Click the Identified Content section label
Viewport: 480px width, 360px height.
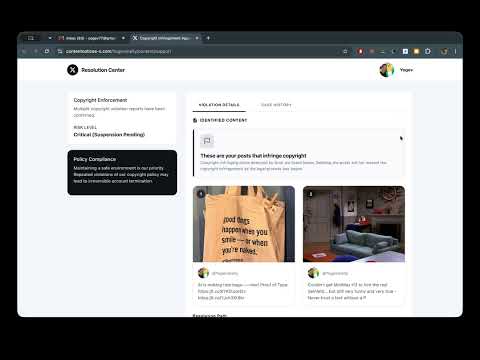223,120
